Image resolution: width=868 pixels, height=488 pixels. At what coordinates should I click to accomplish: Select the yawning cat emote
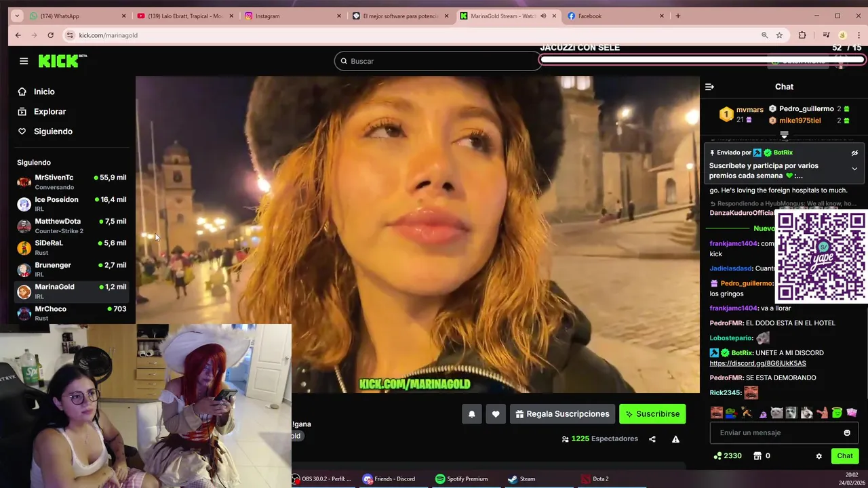807,413
